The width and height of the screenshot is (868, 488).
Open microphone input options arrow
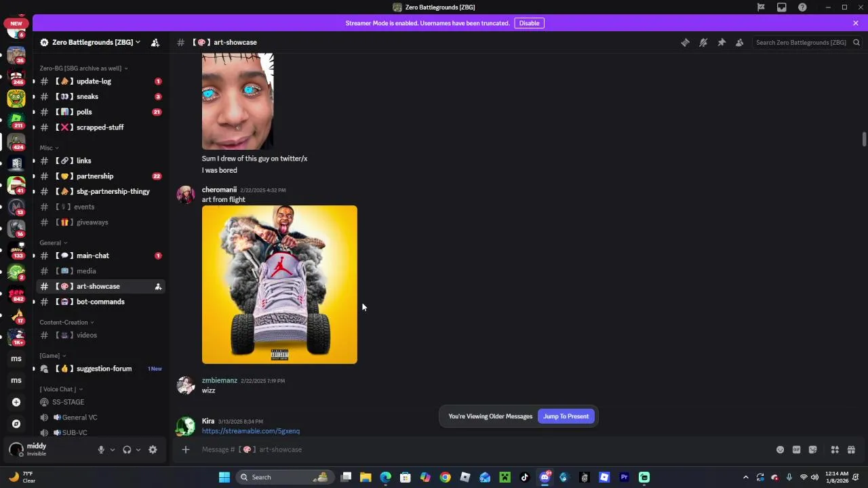pyautogui.click(x=113, y=449)
